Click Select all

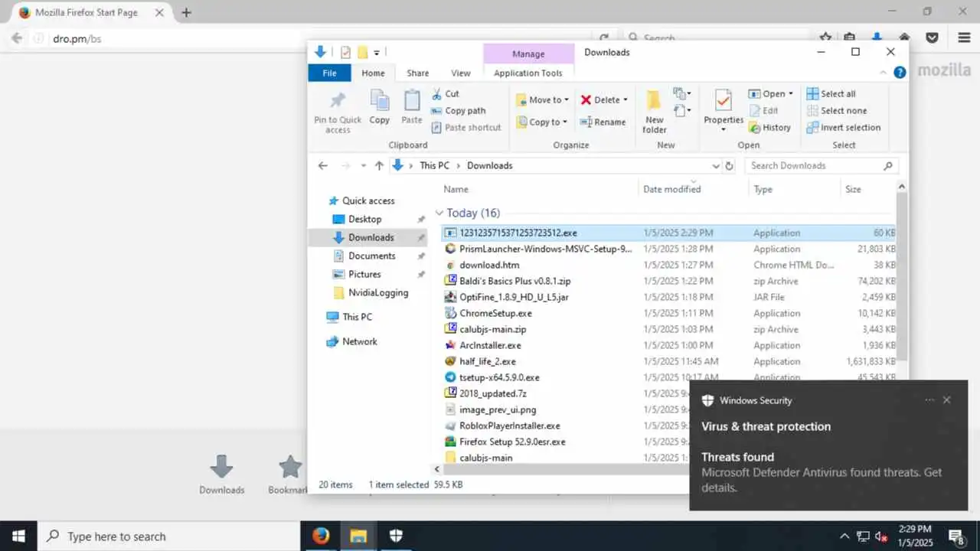click(x=831, y=93)
